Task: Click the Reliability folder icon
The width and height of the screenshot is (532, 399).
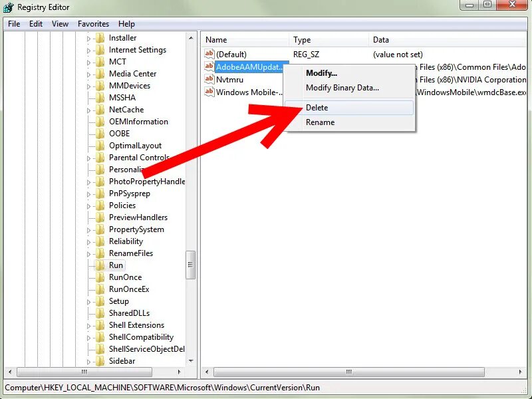Action: coord(100,241)
